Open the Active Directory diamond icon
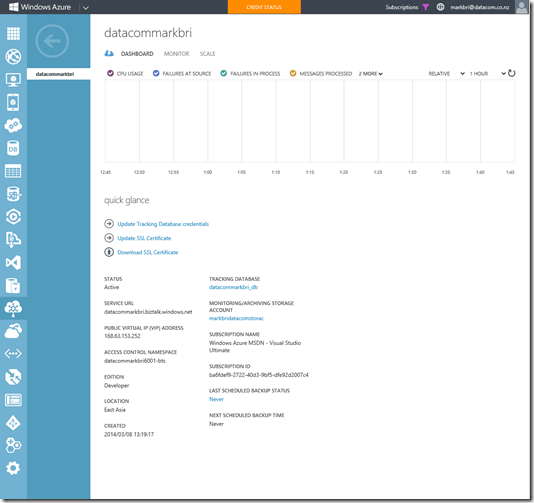534x503 pixels. click(13, 423)
